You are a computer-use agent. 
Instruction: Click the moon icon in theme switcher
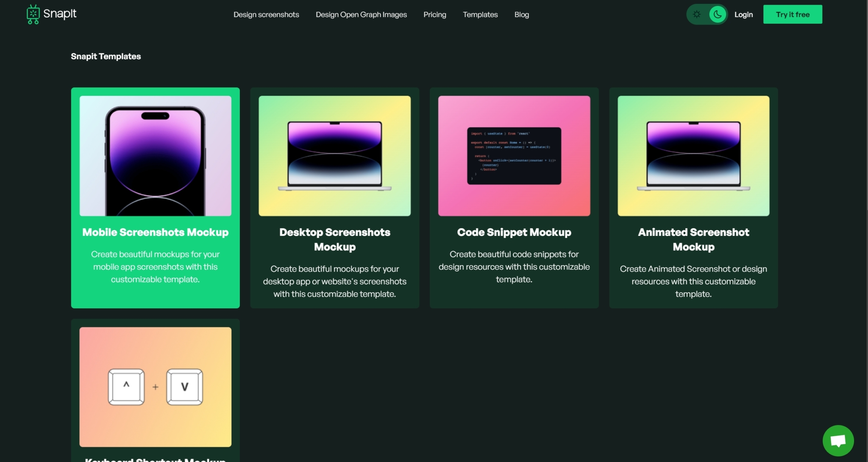[x=717, y=14]
